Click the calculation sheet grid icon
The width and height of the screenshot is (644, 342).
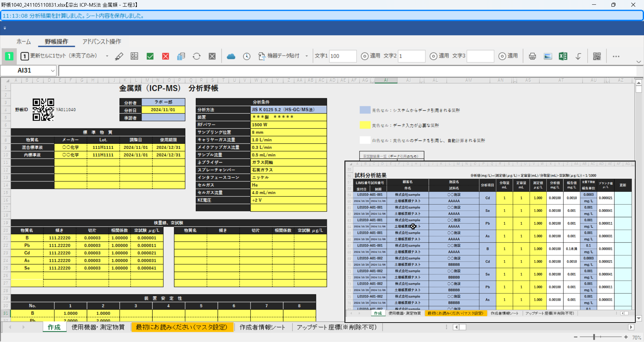tap(135, 56)
